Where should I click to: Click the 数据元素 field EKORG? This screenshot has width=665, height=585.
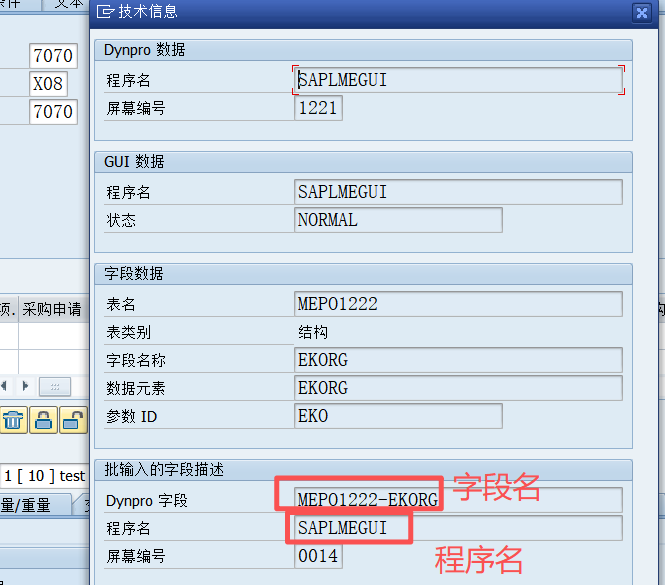(x=458, y=388)
